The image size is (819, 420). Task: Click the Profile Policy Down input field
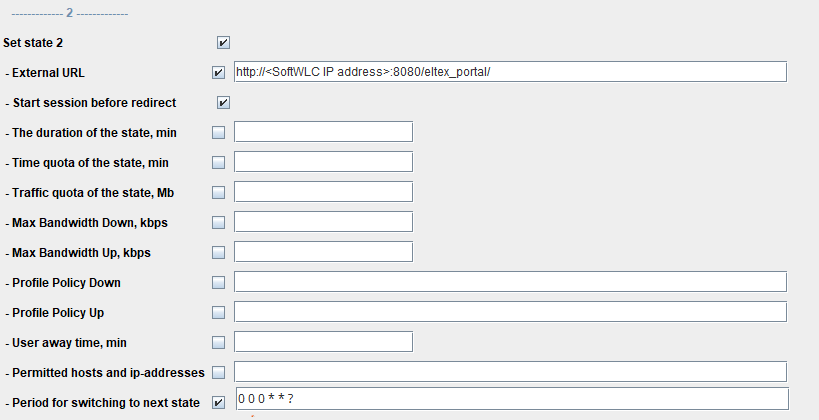(x=510, y=282)
